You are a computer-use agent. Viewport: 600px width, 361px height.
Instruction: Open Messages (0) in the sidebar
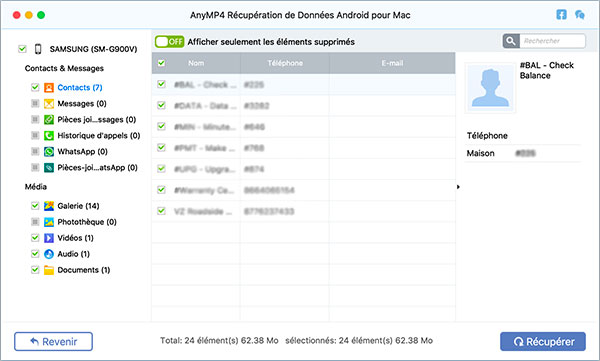click(82, 104)
